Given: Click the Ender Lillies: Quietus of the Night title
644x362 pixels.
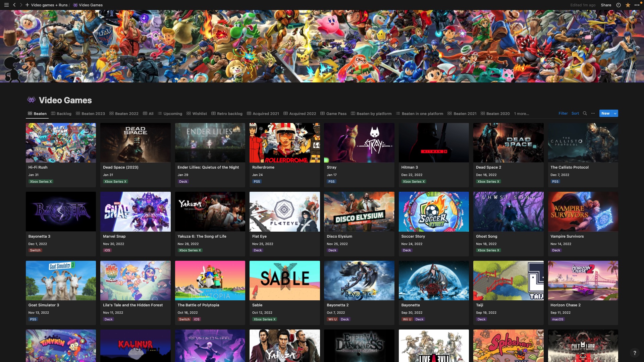Looking at the screenshot, I should (208, 167).
